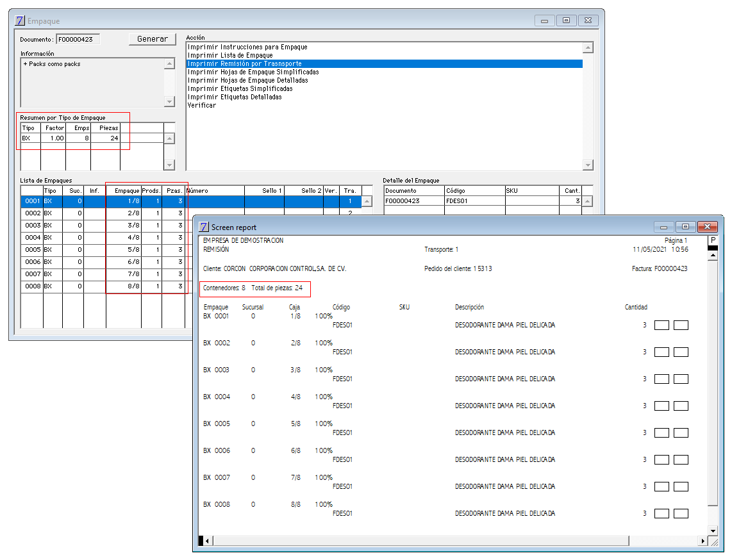The image size is (732, 560).
Task: Click Acción list scroll up arrow
Action: pyautogui.click(x=588, y=47)
